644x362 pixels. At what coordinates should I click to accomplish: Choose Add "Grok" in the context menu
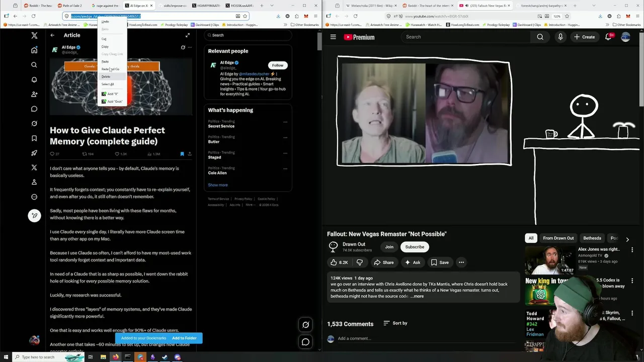pyautogui.click(x=112, y=102)
